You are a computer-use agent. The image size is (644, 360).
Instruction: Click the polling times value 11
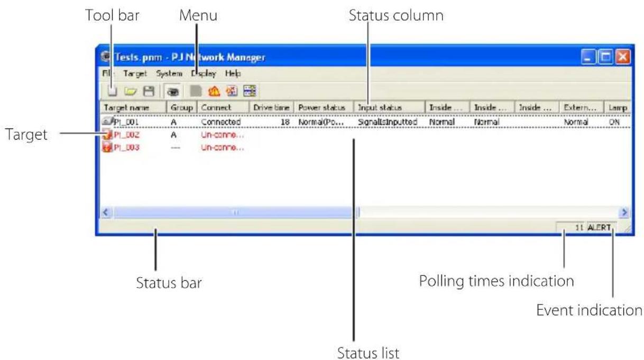click(579, 227)
